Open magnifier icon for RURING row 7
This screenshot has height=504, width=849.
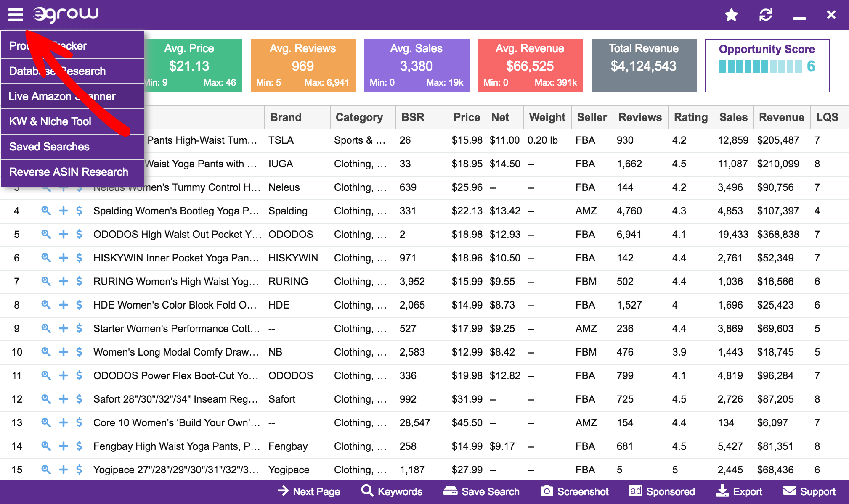(46, 281)
